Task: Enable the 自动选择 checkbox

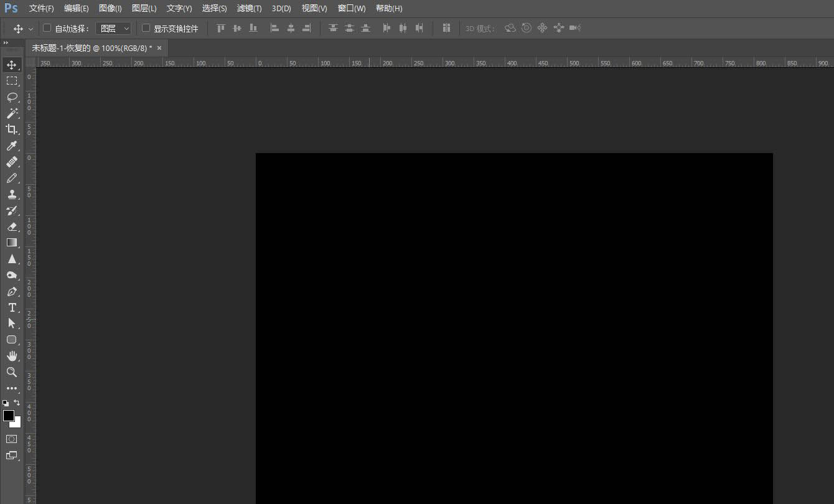Action: point(47,28)
